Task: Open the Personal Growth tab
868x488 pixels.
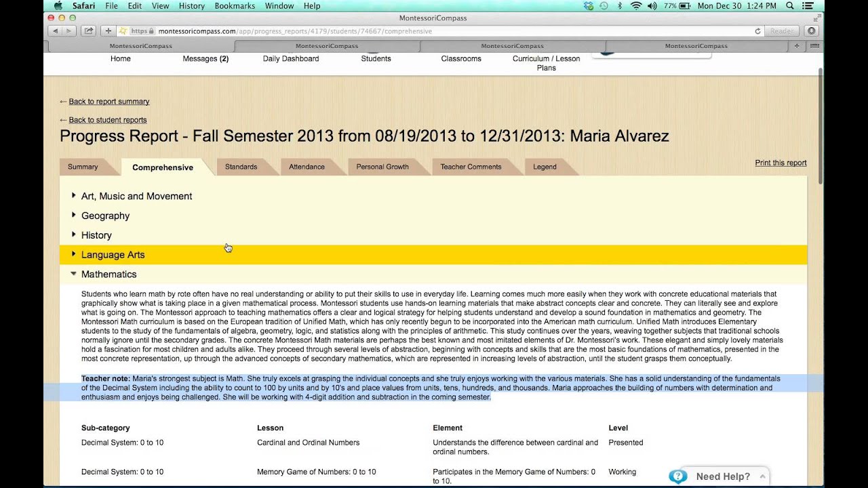Action: pos(382,167)
